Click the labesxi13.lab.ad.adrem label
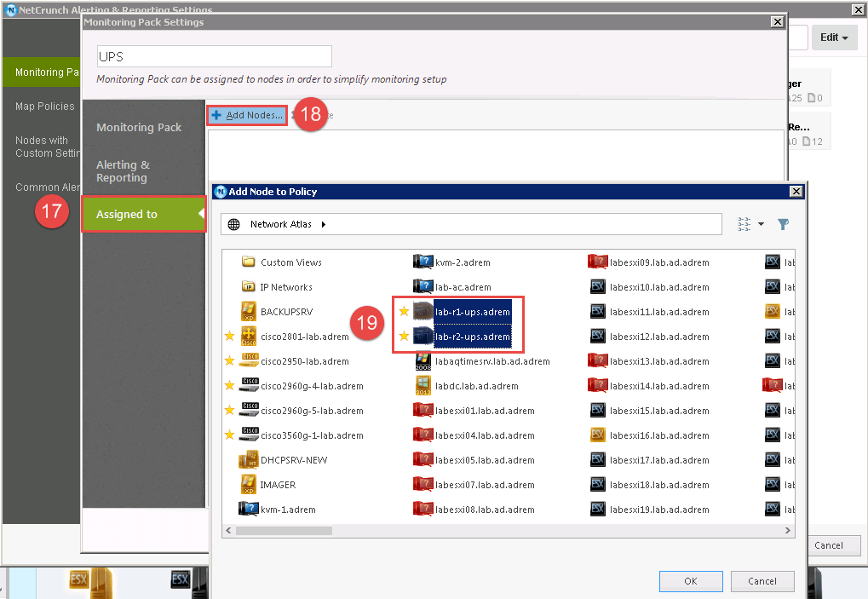The width and height of the screenshot is (868, 599). click(659, 361)
